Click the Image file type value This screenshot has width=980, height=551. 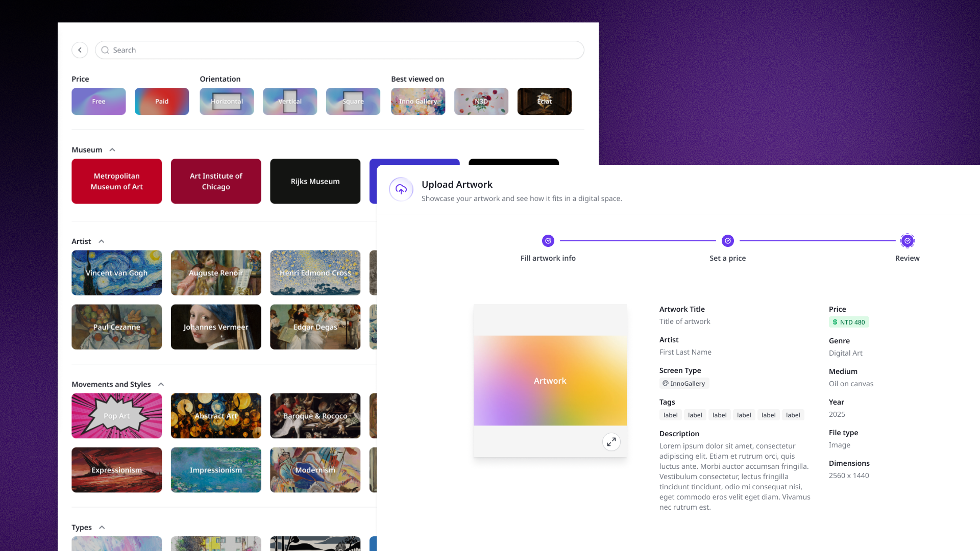click(840, 445)
